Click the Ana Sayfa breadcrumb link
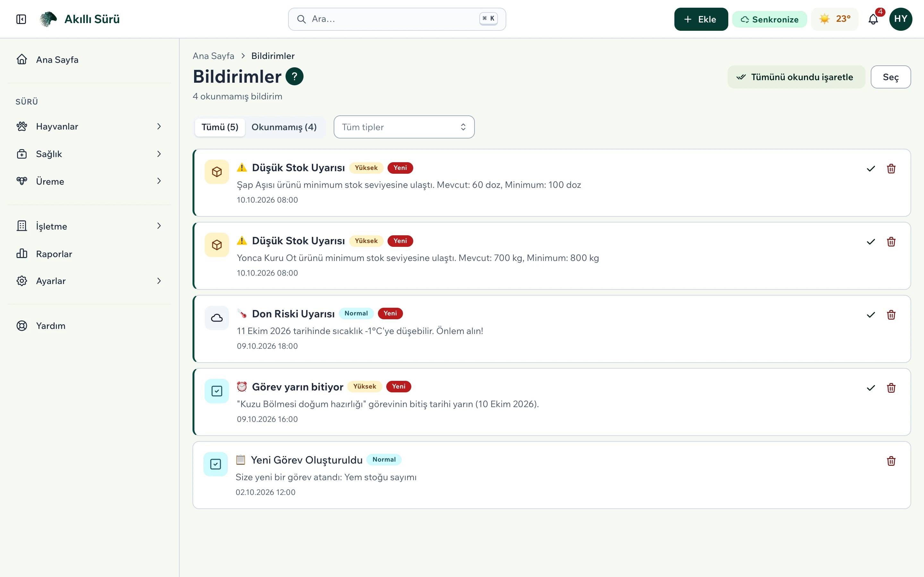The image size is (924, 577). point(213,56)
